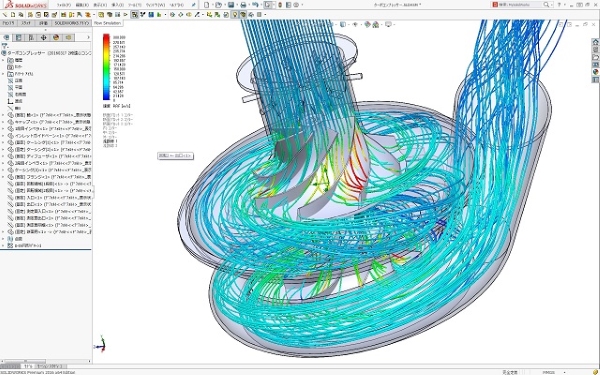Viewport: 600px width, 375px height.
Task: Open the DisplayManager color ball tab
Action: click(56, 38)
